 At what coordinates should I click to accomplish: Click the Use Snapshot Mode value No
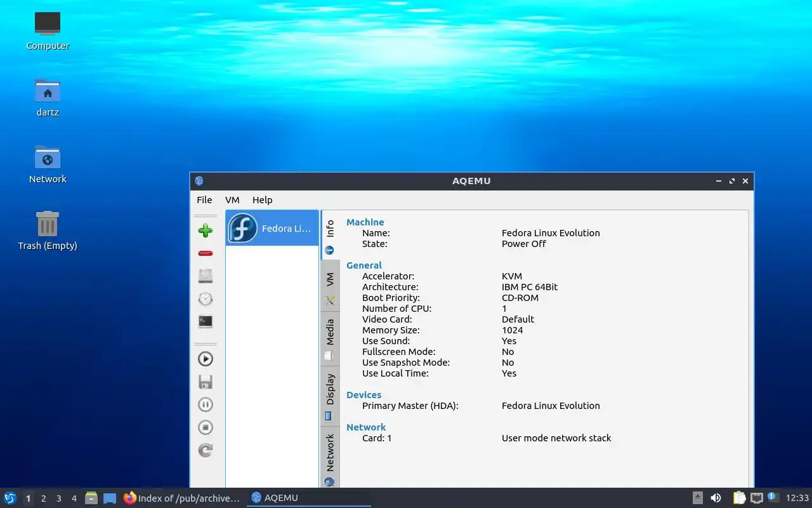click(x=508, y=363)
